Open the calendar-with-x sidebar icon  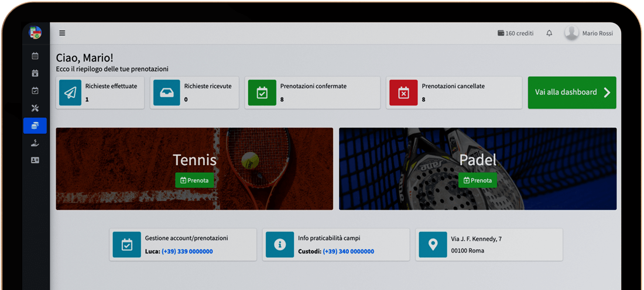35,74
